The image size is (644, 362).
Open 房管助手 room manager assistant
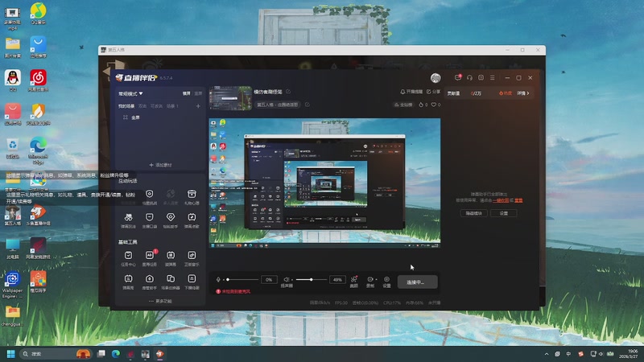pyautogui.click(x=150, y=282)
